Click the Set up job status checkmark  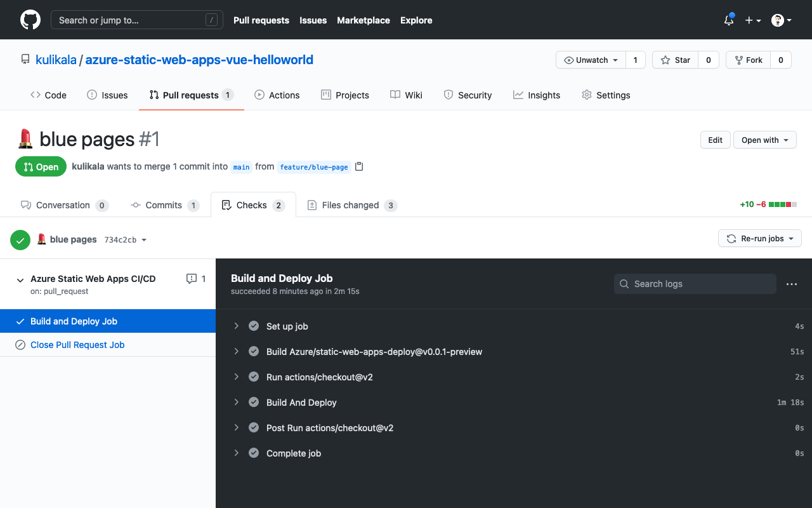tap(254, 326)
